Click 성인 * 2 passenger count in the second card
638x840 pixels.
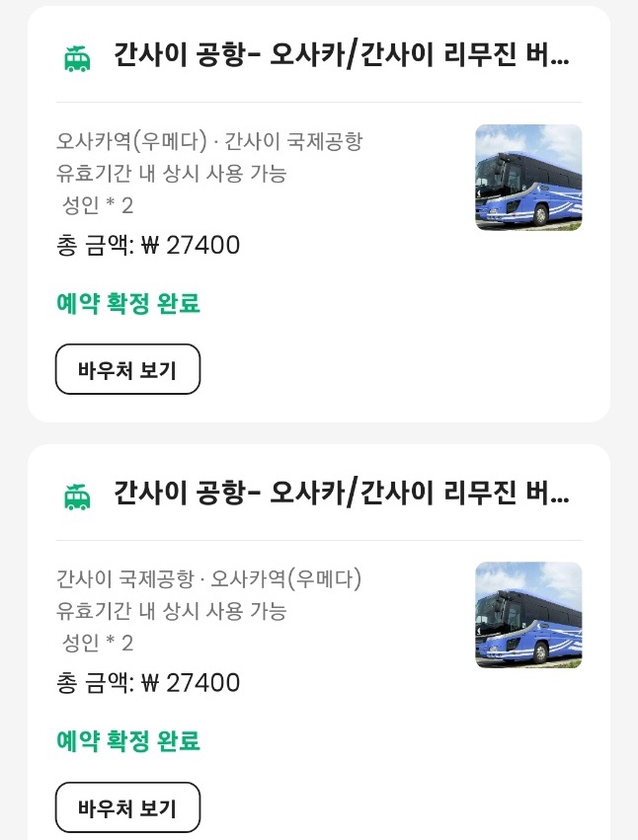pyautogui.click(x=98, y=644)
